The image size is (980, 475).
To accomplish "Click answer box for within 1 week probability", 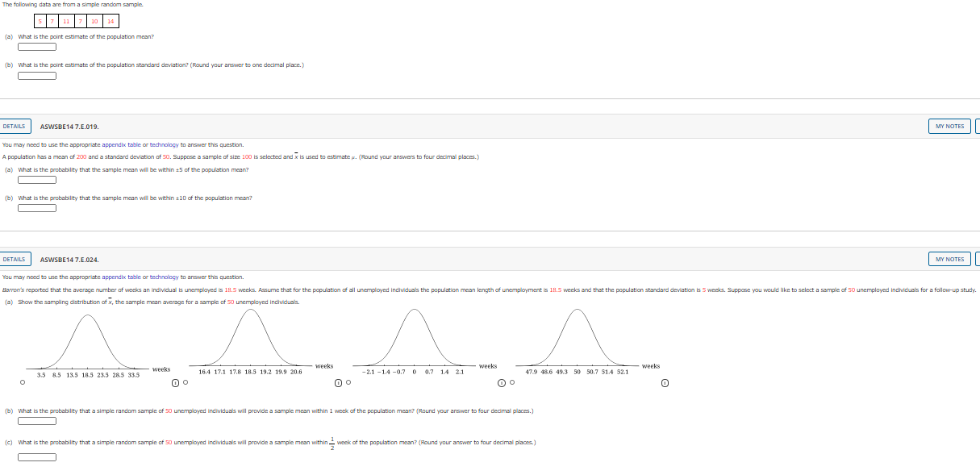I will click(x=37, y=420).
